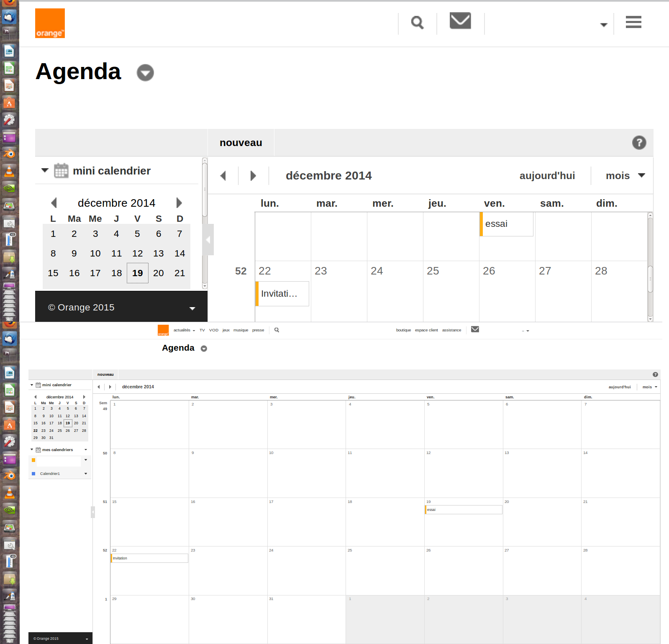Open small mail envelope icon after 'assistance'
The width and height of the screenshot is (669, 644).
(x=475, y=329)
